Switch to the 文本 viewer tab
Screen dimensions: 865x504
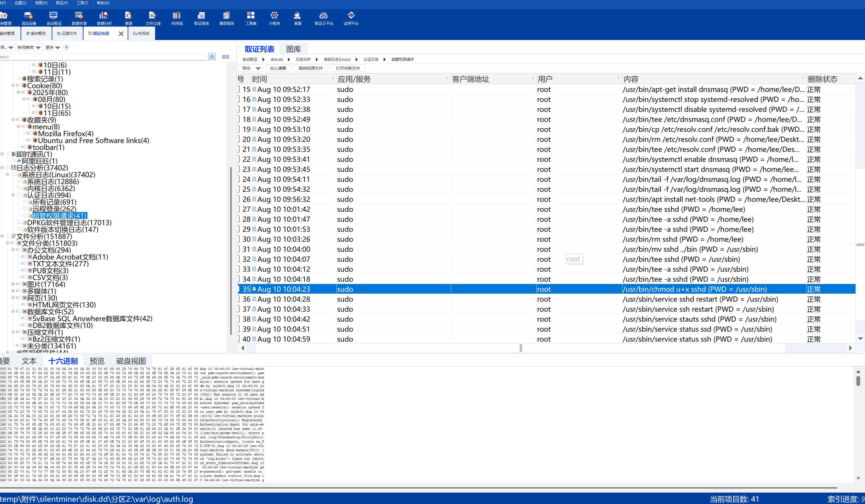click(29, 361)
